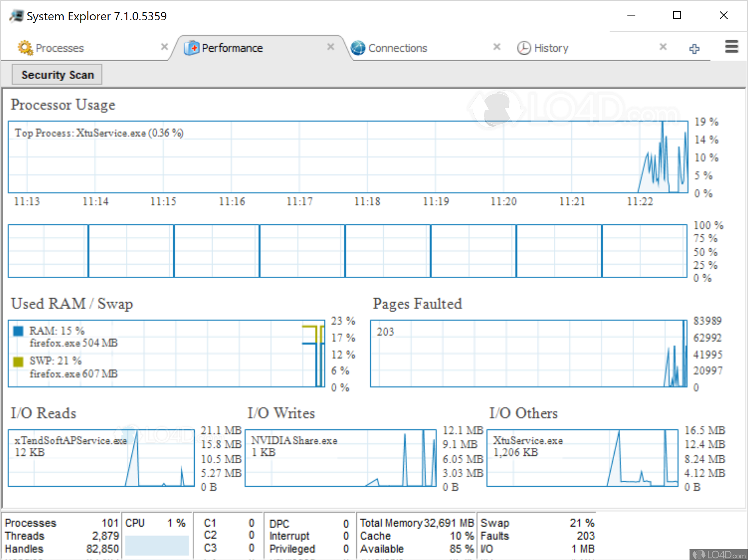Minimize the System Explorer window

click(x=631, y=16)
